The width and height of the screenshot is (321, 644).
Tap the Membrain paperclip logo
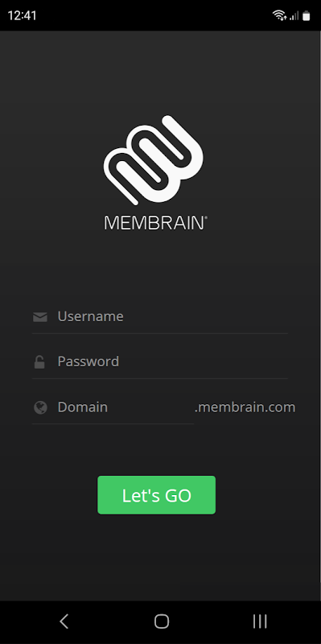(x=154, y=159)
